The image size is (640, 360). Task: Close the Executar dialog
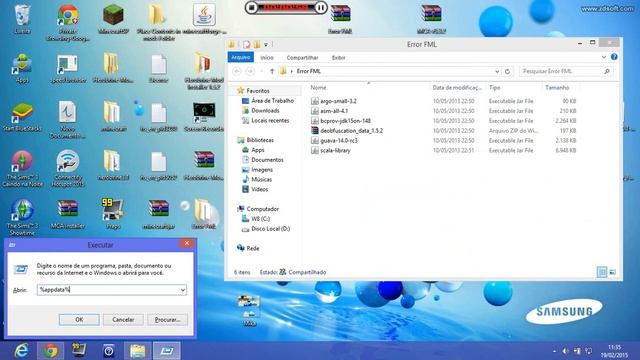coord(187,243)
